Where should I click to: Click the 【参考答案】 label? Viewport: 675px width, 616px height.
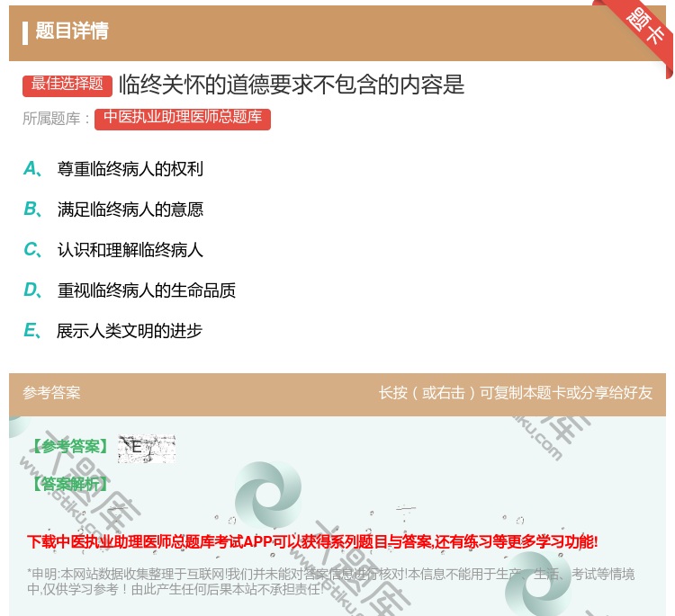pyautogui.click(x=71, y=447)
